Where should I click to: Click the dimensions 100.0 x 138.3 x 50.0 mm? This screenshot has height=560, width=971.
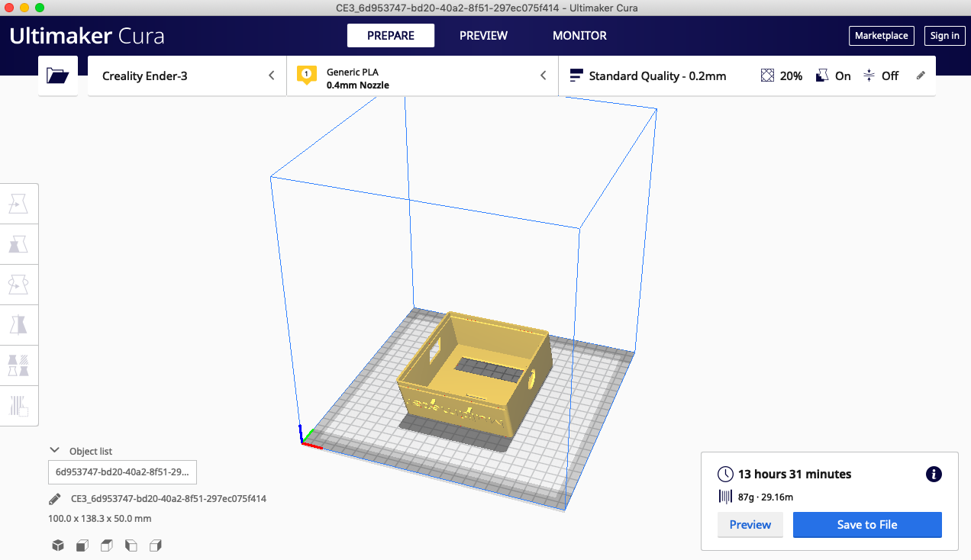[x=100, y=519]
